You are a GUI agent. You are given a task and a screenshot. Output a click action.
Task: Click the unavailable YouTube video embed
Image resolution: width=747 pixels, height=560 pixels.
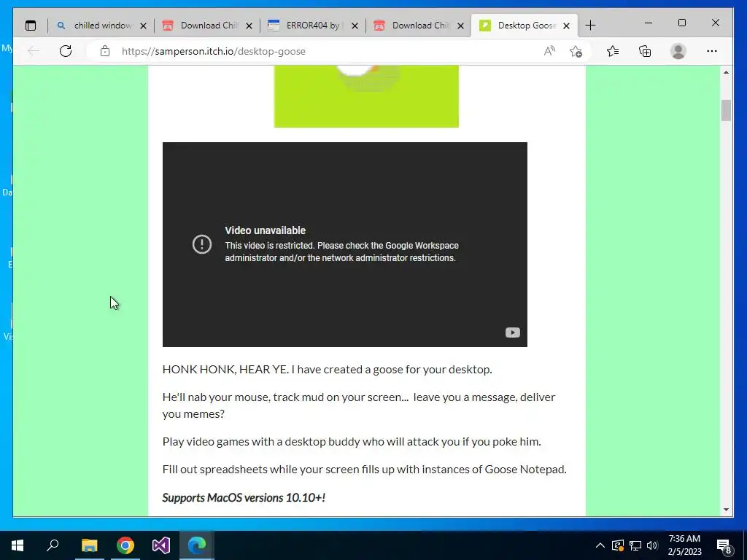345,244
